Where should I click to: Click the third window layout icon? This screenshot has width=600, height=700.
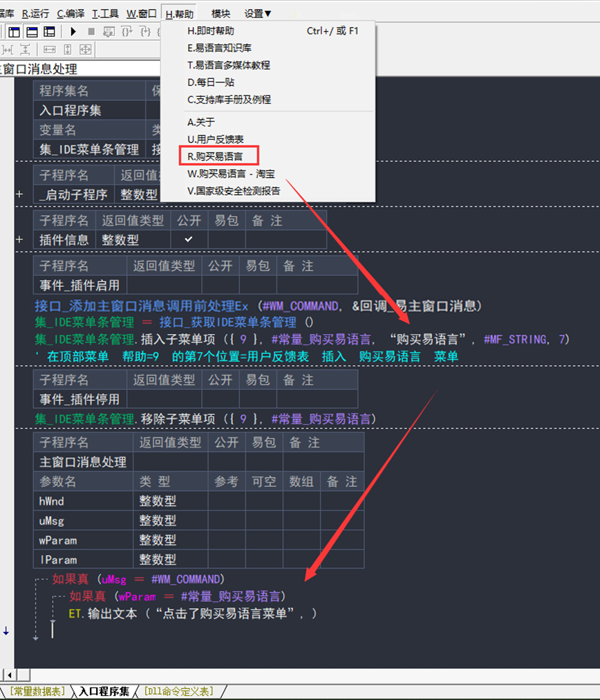tap(49, 32)
